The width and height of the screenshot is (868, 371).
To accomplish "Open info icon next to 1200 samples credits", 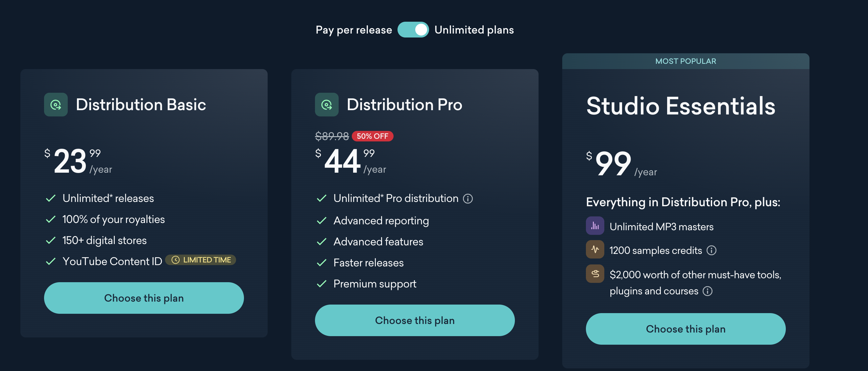I will pyautogui.click(x=711, y=250).
